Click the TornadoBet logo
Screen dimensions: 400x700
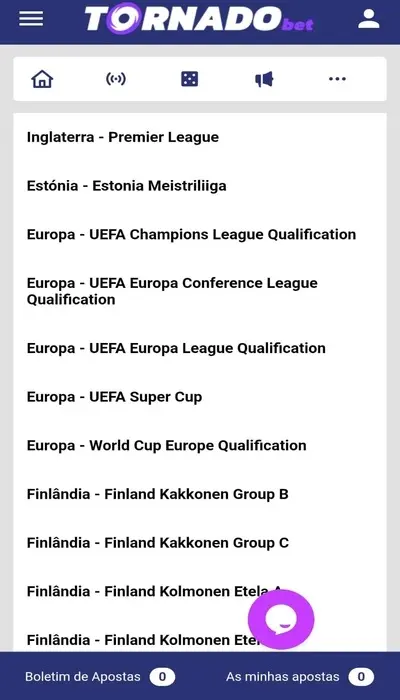(199, 19)
